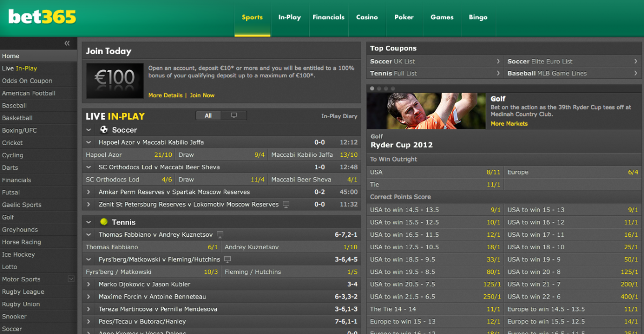The height and width of the screenshot is (334, 644).
Task: Click the Join Now link
Action: point(202,96)
